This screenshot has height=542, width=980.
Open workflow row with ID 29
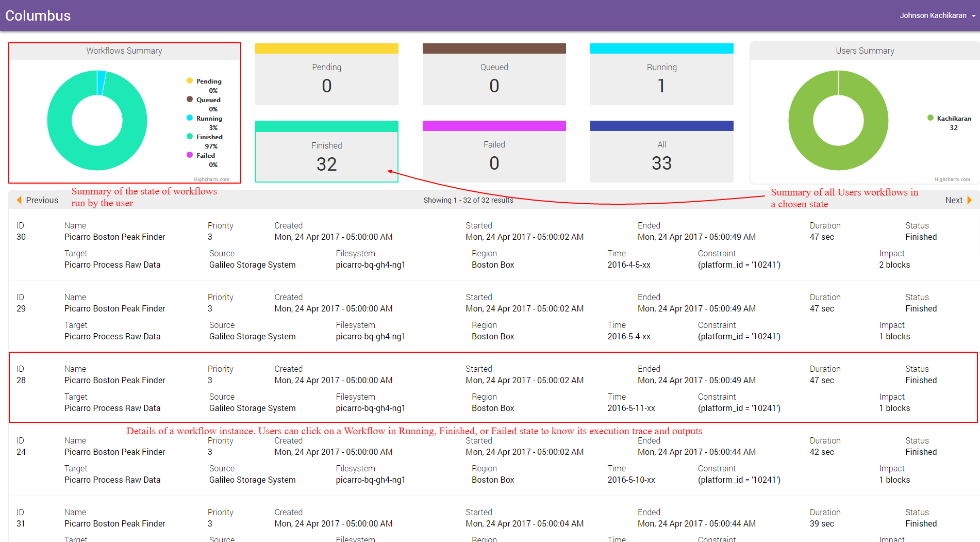(493, 317)
